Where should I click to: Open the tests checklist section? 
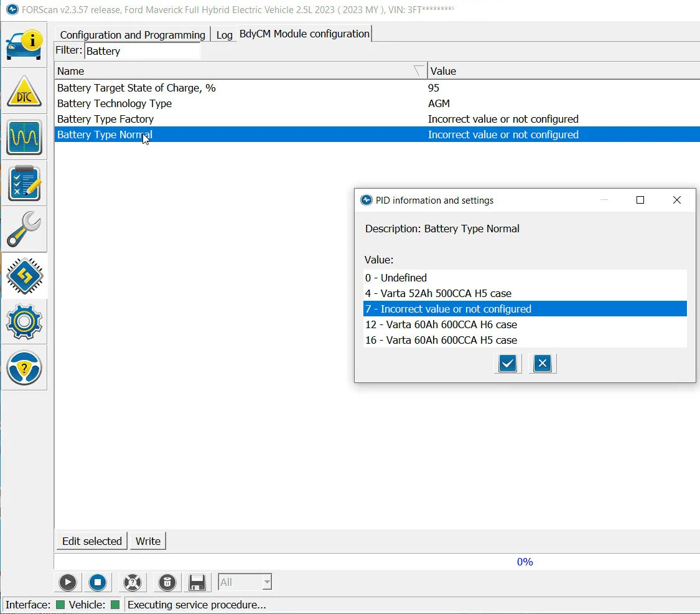24,183
